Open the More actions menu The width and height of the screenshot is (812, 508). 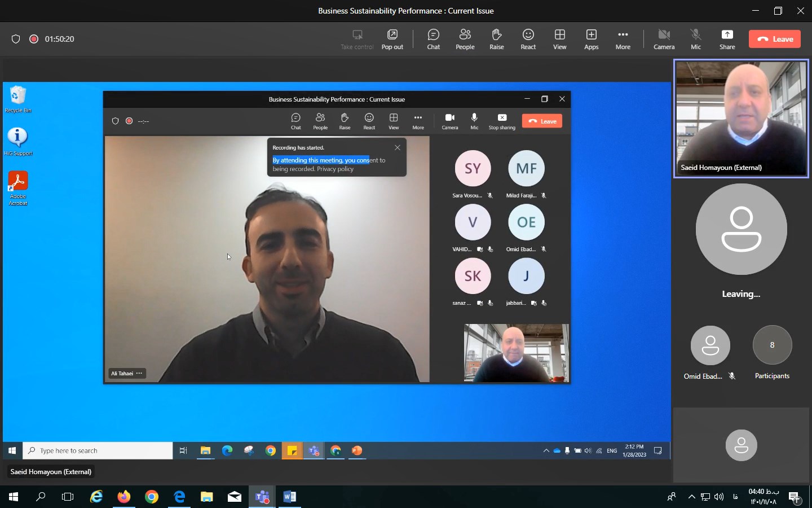click(623, 39)
